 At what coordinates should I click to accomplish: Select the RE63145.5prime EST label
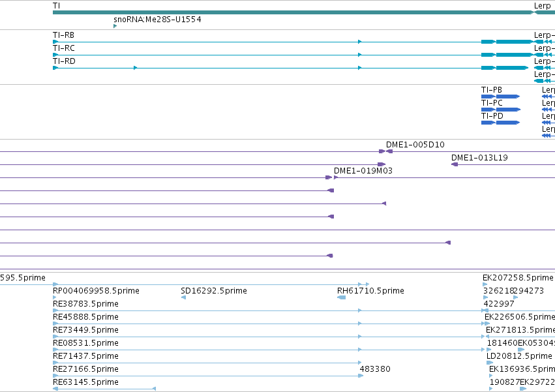[x=85, y=382]
